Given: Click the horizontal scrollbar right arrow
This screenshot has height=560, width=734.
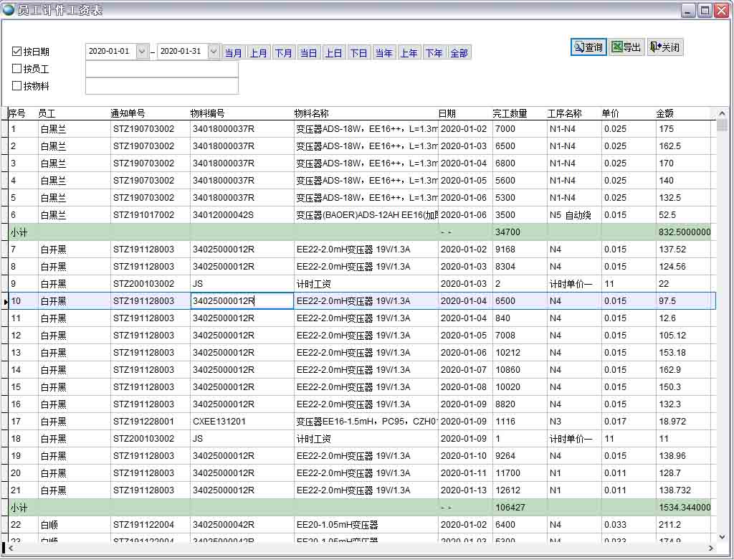Looking at the screenshot, I should 711,548.
